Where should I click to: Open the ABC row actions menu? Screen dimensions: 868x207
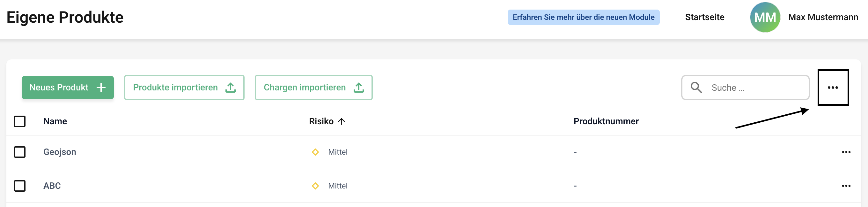[846, 186]
